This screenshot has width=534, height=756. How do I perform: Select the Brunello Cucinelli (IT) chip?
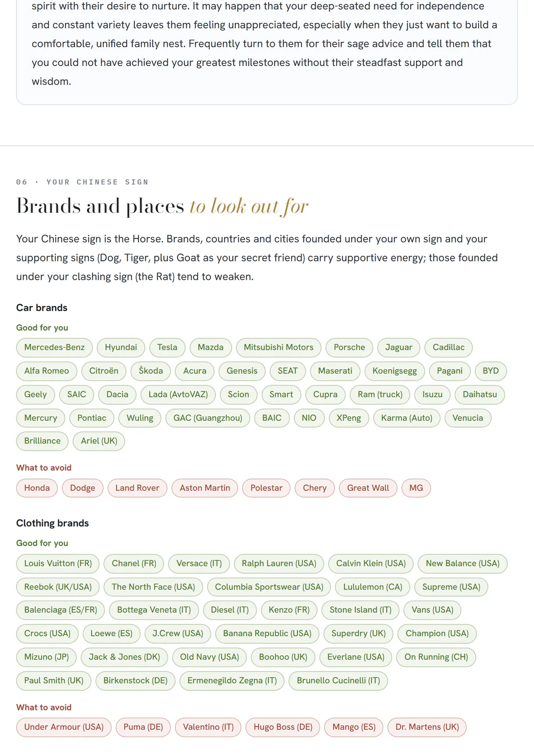tap(338, 681)
